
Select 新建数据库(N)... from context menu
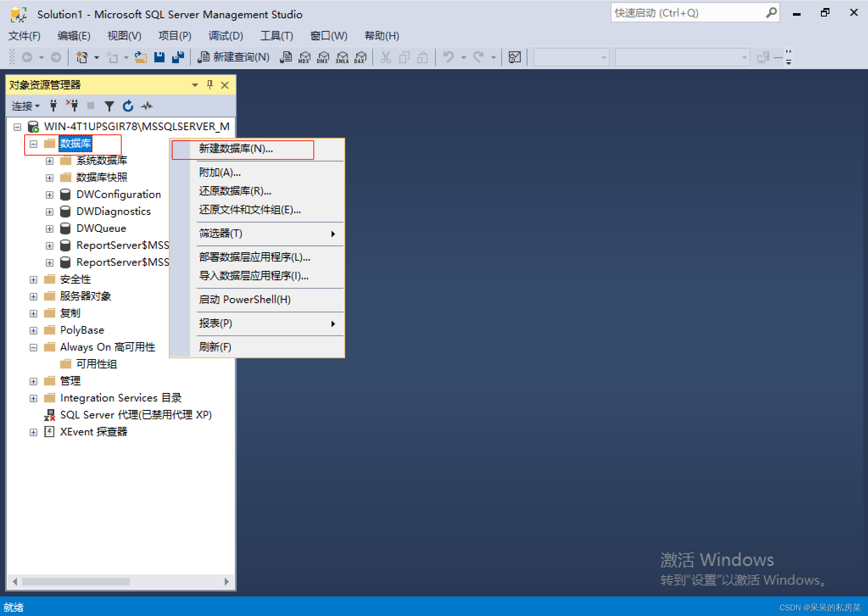tap(257, 149)
